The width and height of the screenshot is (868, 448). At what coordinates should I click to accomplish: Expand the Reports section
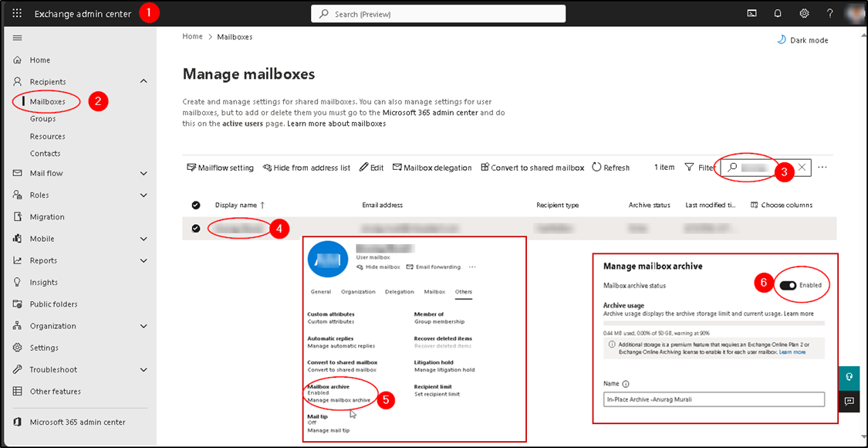pyautogui.click(x=144, y=260)
